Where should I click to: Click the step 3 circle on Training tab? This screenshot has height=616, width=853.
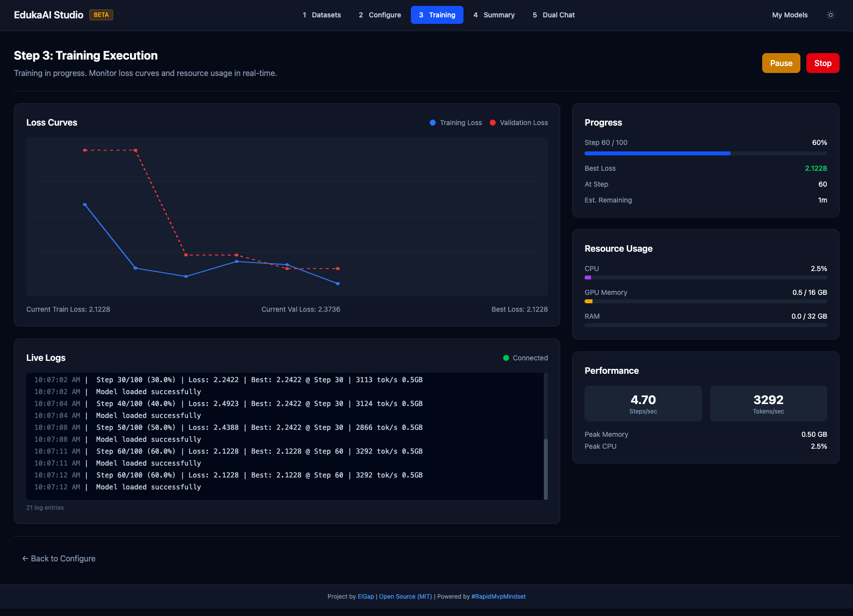point(421,15)
